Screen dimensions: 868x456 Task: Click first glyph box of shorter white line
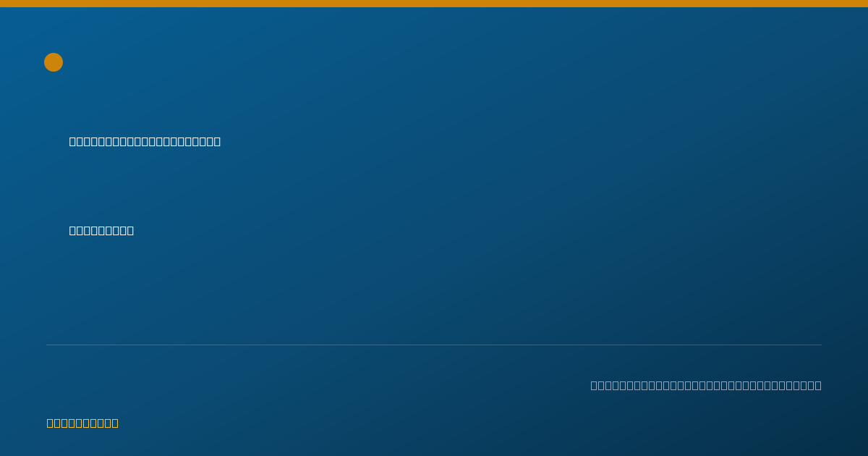pyautogui.click(x=72, y=230)
